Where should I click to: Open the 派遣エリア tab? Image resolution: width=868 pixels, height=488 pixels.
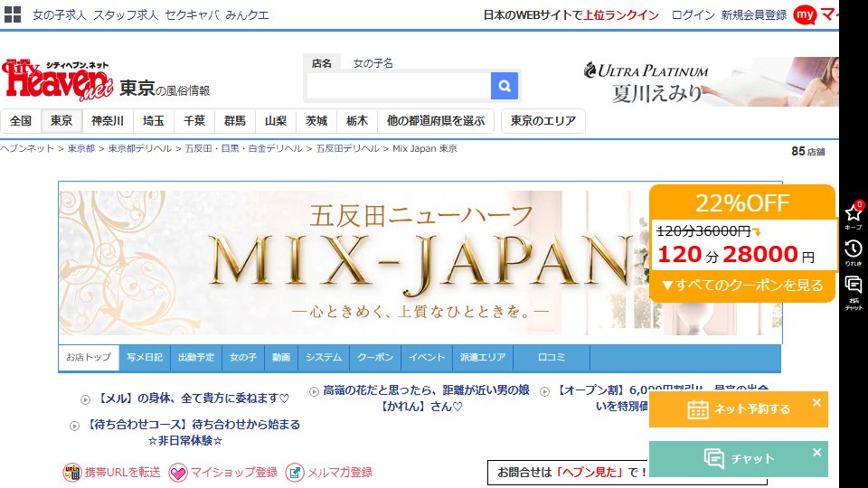click(x=483, y=358)
